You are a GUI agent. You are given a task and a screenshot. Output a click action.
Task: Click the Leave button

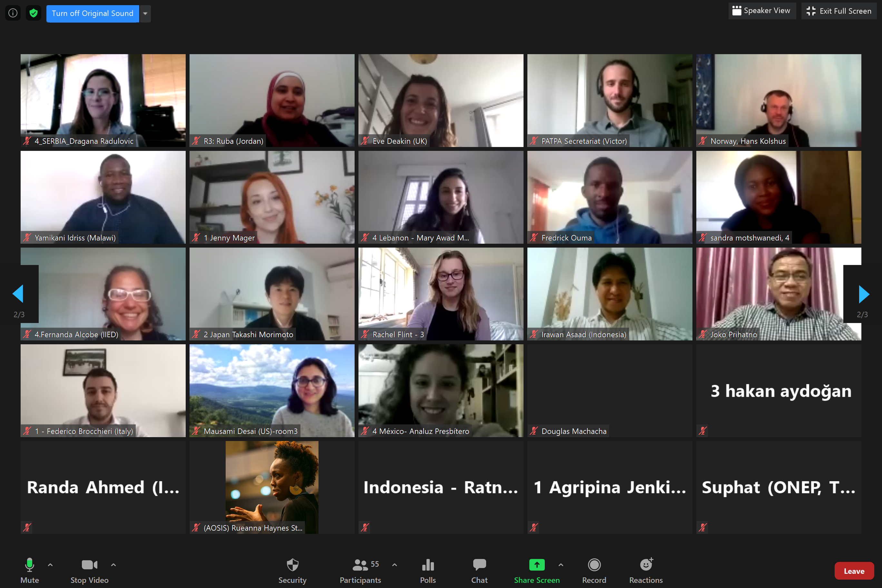[854, 570]
